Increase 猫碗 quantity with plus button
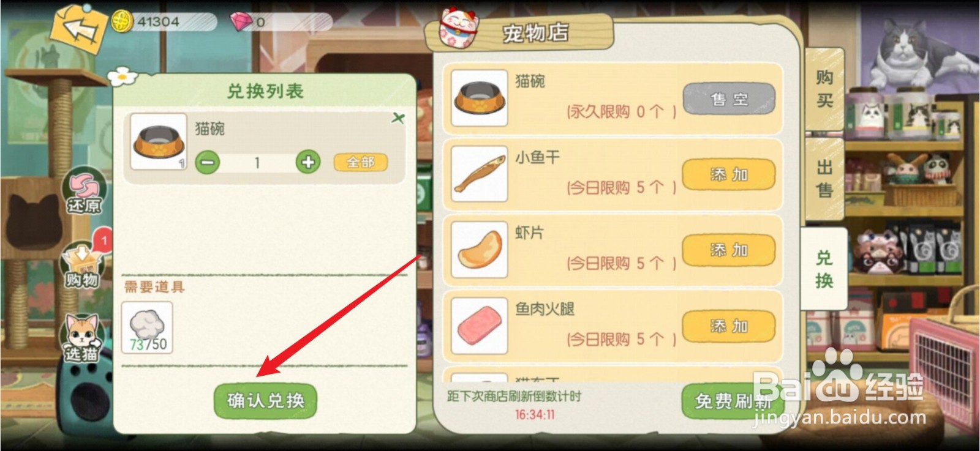This screenshot has width=980, height=451. (x=308, y=162)
